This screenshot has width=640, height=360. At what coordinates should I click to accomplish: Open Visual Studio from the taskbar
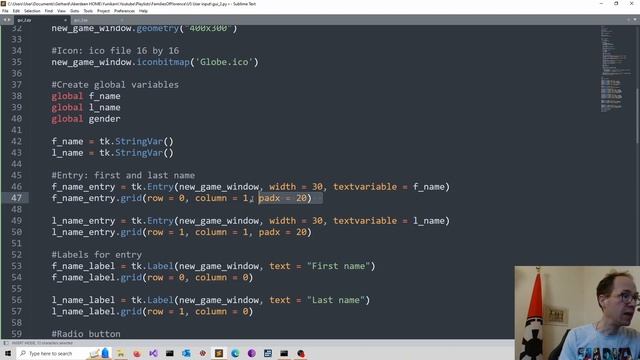[x=153, y=353]
